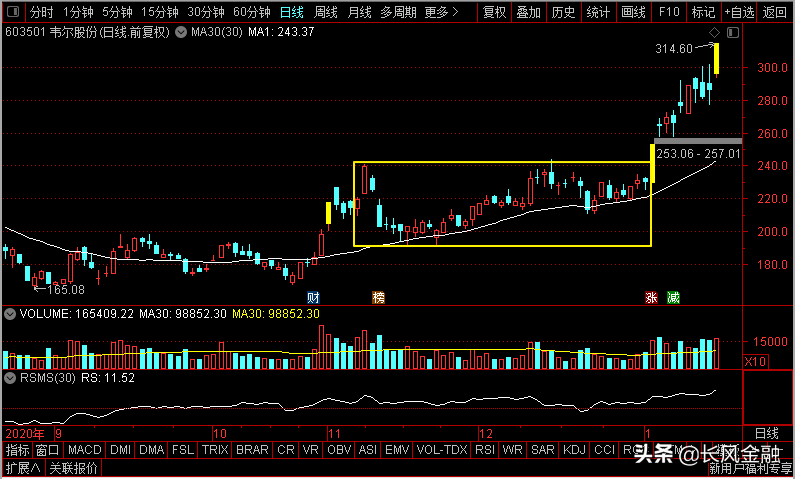This screenshot has width=795, height=479.
Task: Expand the 更多 > periods menu
Action: [x=442, y=12]
